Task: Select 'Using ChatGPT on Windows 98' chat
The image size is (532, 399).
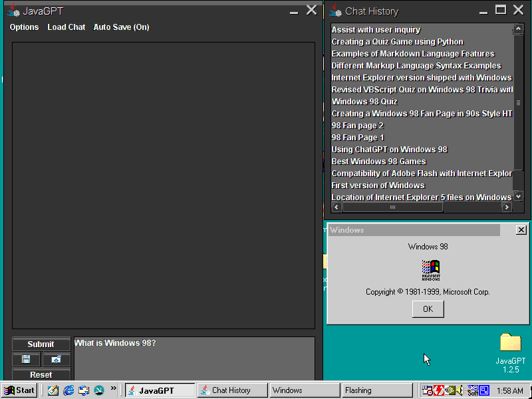Action: pos(422,149)
